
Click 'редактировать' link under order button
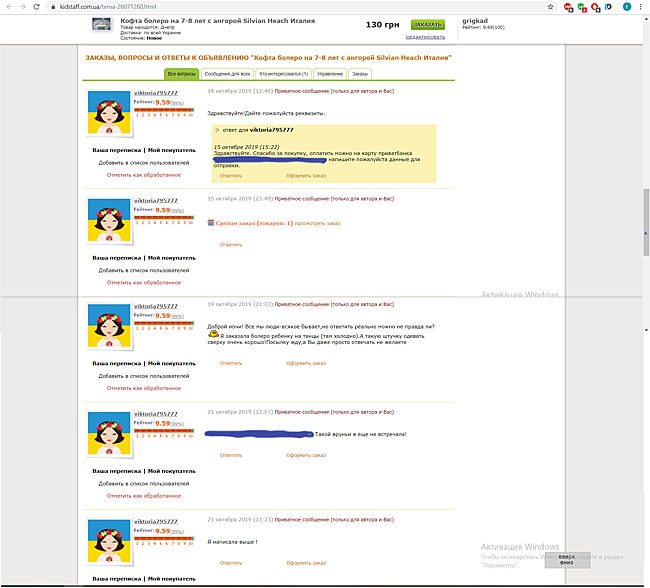426,36
